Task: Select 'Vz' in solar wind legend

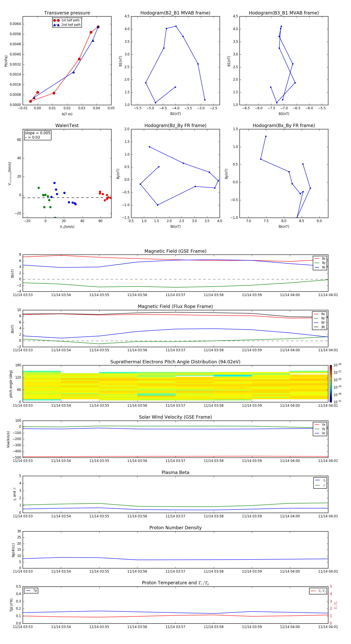Action: 320,433
